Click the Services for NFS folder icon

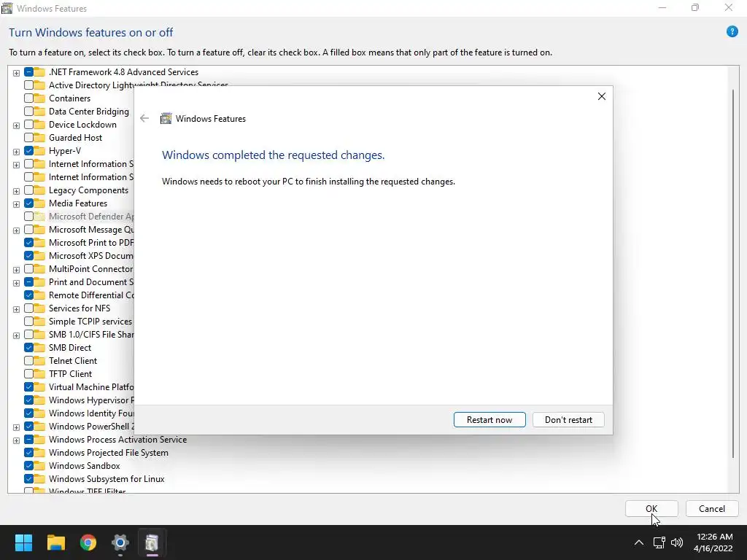39,308
